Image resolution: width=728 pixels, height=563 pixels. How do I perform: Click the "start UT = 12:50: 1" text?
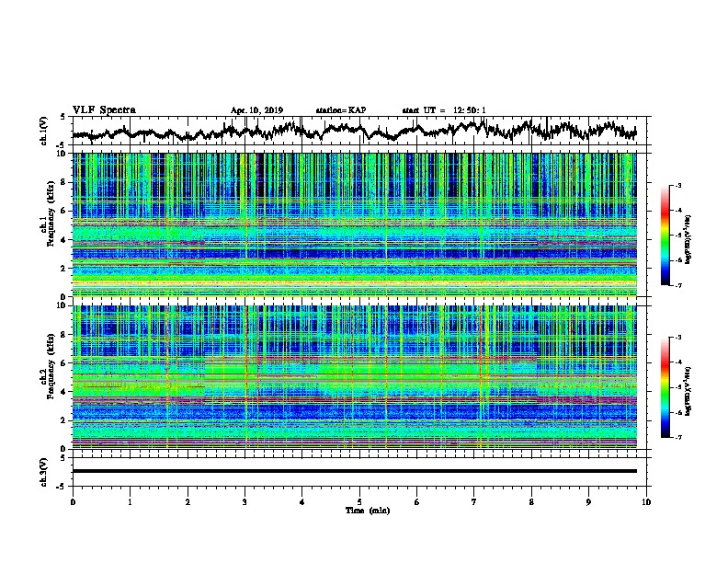click(x=444, y=110)
